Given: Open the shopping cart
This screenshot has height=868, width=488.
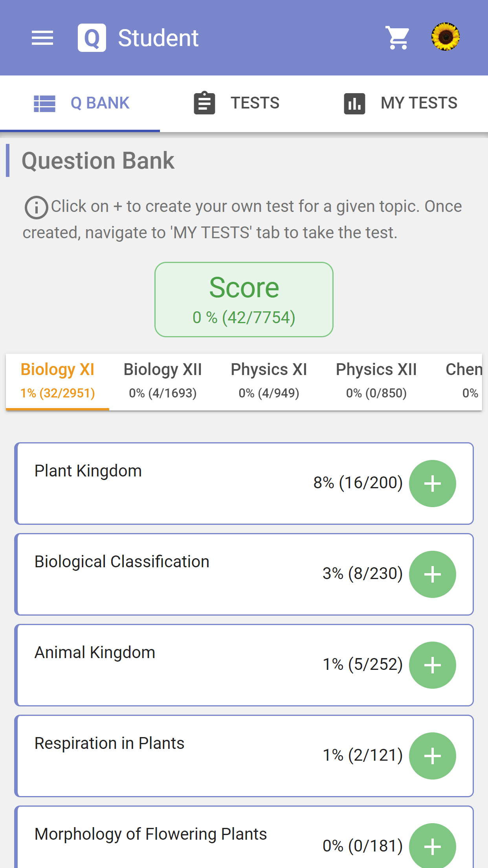Looking at the screenshot, I should point(398,38).
